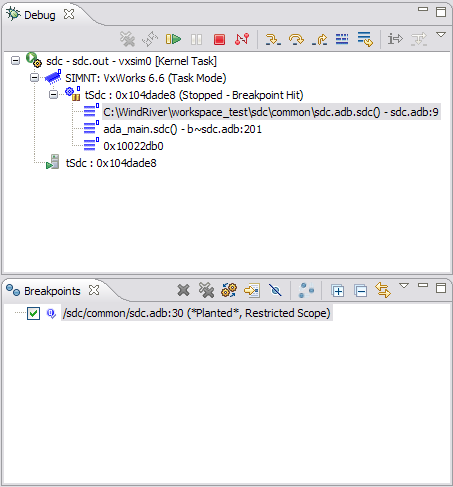
Task: Click the Step Over icon
Action: tap(296, 39)
